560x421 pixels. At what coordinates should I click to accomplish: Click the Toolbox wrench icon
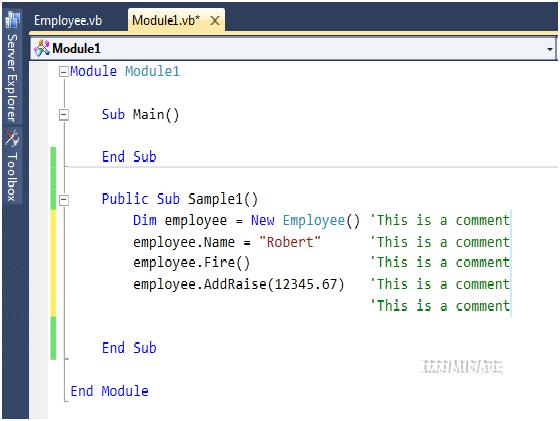[12, 139]
